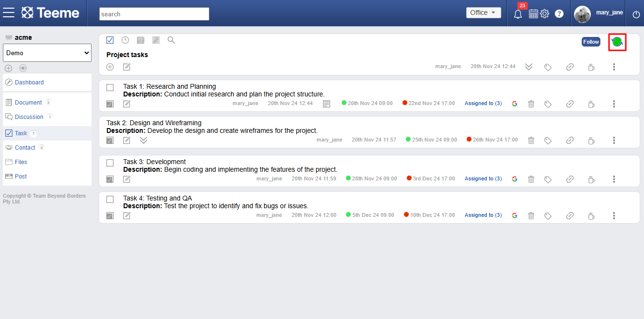Open the calendar icon in header
The height and width of the screenshot is (319, 644).
click(x=533, y=14)
